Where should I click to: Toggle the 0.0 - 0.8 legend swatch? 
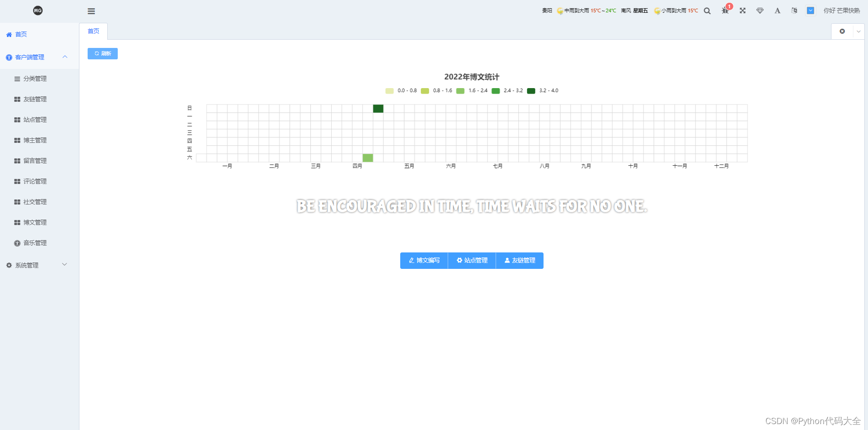(x=389, y=91)
